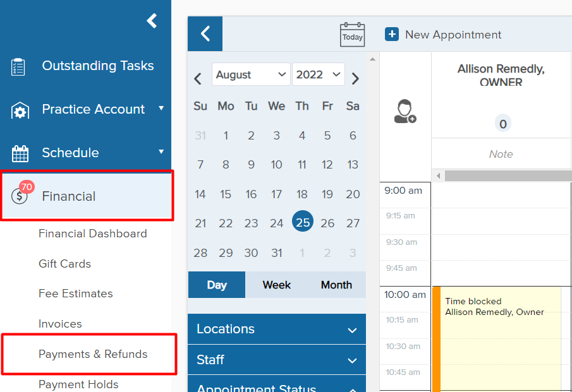Screen dimensions: 572x392
Task: Open the 2022 year dropdown
Action: click(x=318, y=74)
